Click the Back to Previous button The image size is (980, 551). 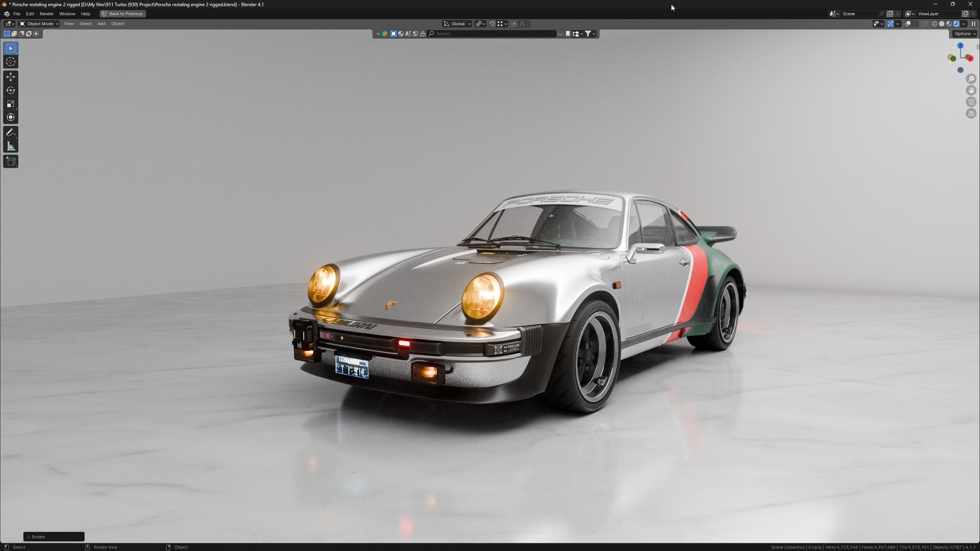[x=122, y=14]
